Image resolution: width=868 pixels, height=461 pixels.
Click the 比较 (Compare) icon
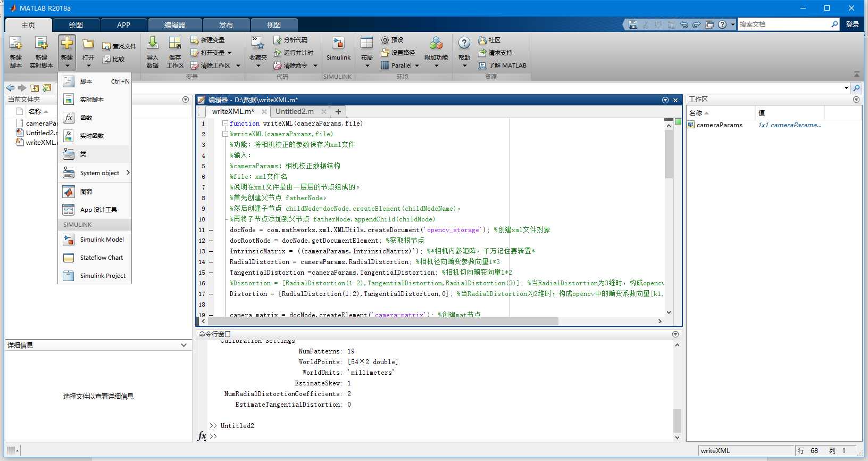coord(106,59)
